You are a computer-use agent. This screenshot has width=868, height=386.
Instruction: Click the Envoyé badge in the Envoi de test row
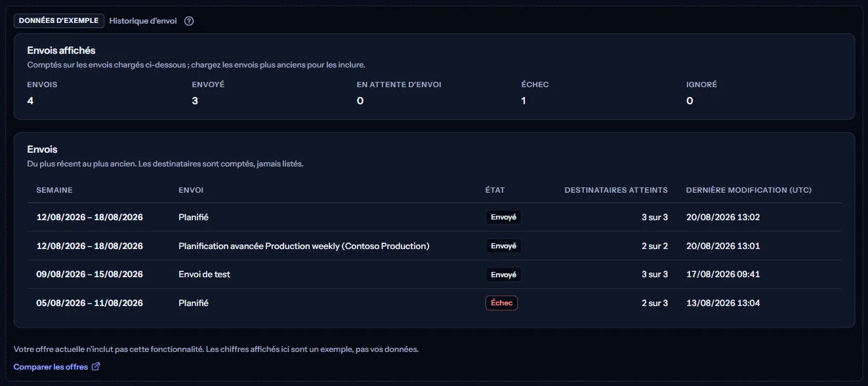[x=503, y=275]
